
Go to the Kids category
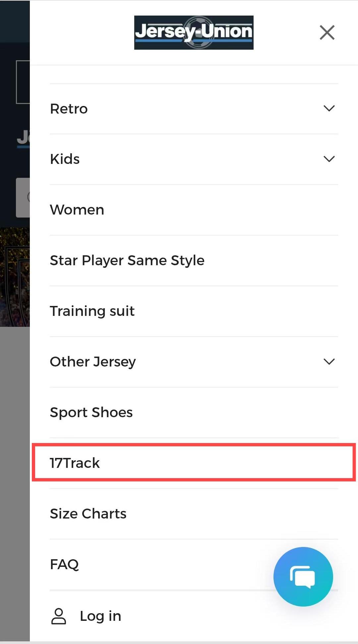pos(65,159)
